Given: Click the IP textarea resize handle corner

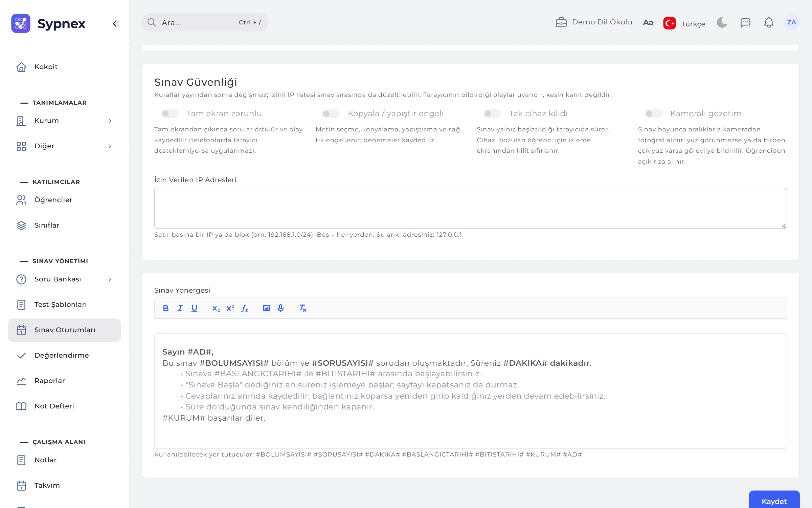Looking at the screenshot, I should (x=784, y=226).
